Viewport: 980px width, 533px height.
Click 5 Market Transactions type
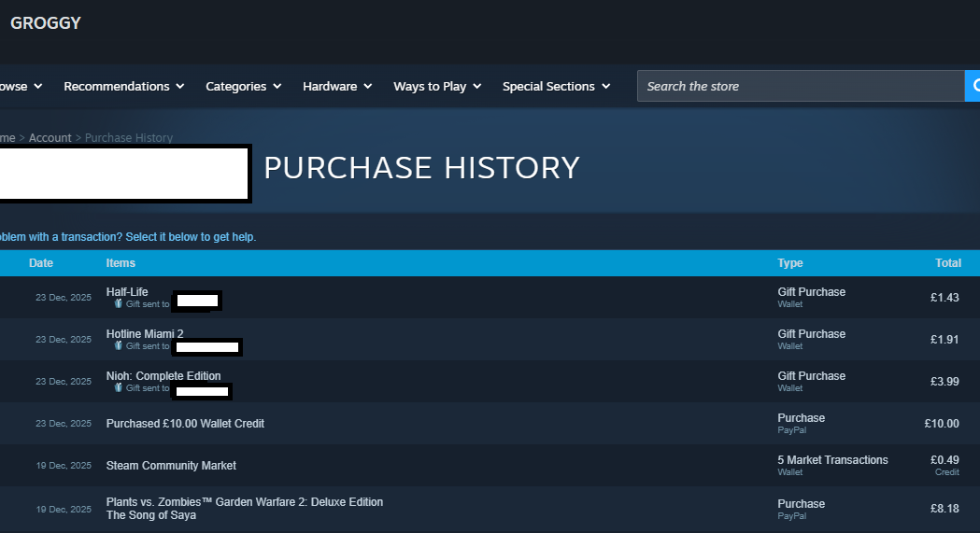(x=832, y=460)
